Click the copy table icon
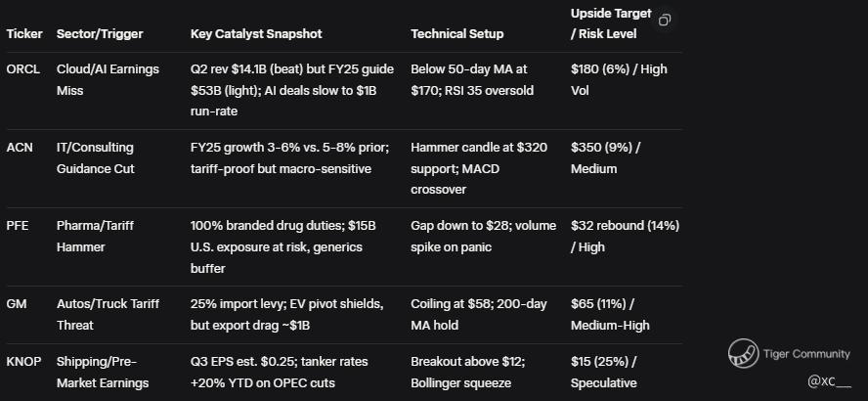The height and width of the screenshot is (401, 868). pos(665,21)
